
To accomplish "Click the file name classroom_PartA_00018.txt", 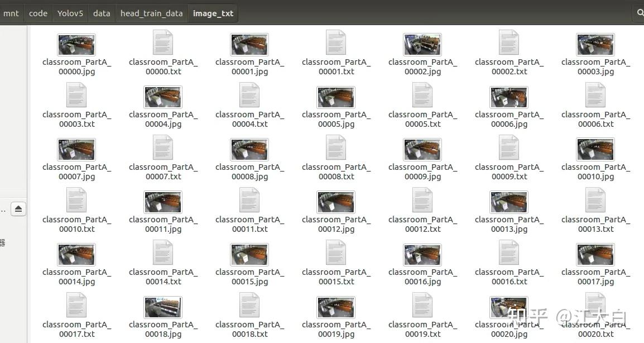I will pos(249,329).
